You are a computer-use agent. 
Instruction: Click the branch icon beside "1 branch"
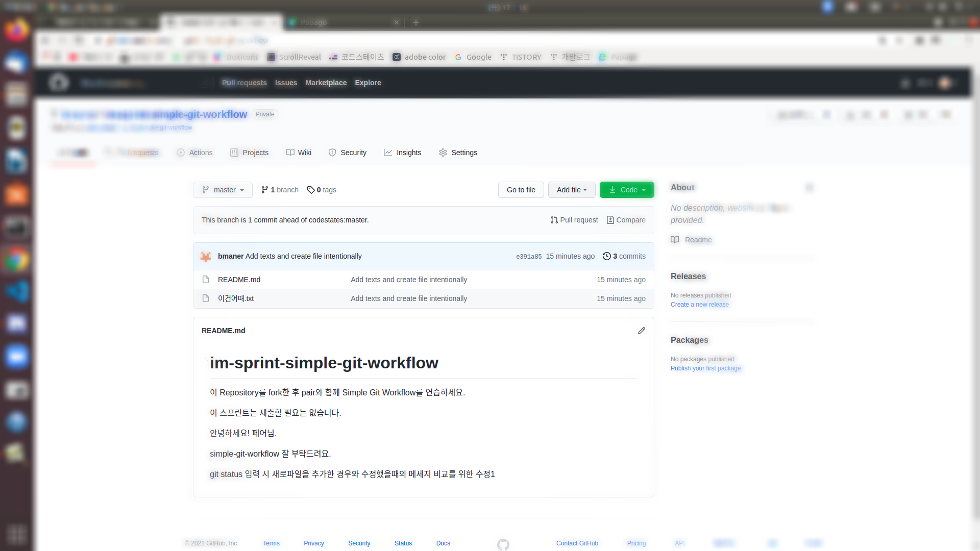(264, 190)
